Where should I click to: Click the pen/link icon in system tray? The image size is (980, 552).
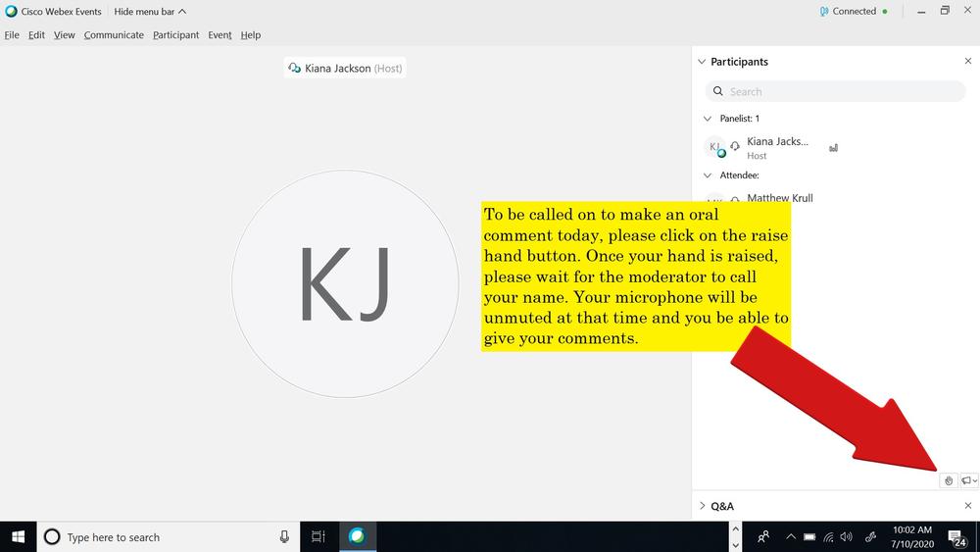[870, 536]
